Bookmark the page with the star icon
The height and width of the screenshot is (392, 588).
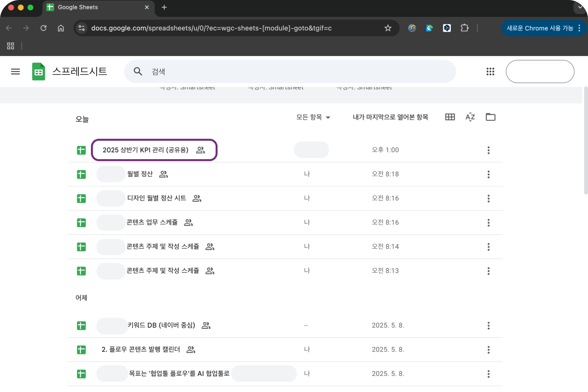pyautogui.click(x=388, y=28)
